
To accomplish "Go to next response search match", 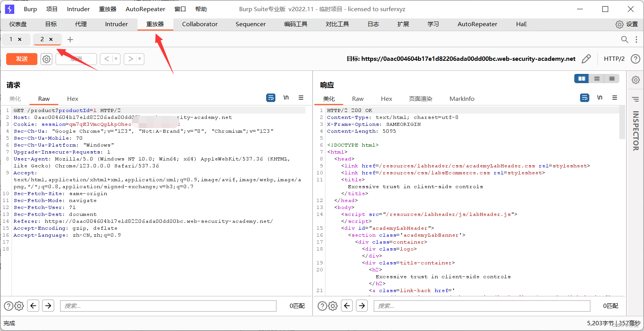I will (x=362, y=306).
